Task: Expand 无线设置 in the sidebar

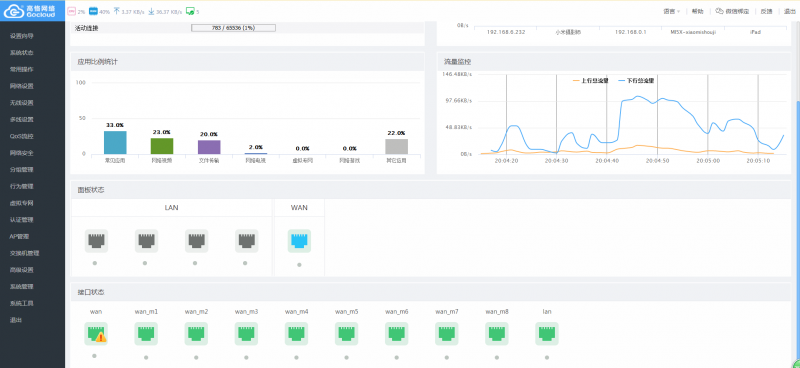Action: tap(21, 103)
